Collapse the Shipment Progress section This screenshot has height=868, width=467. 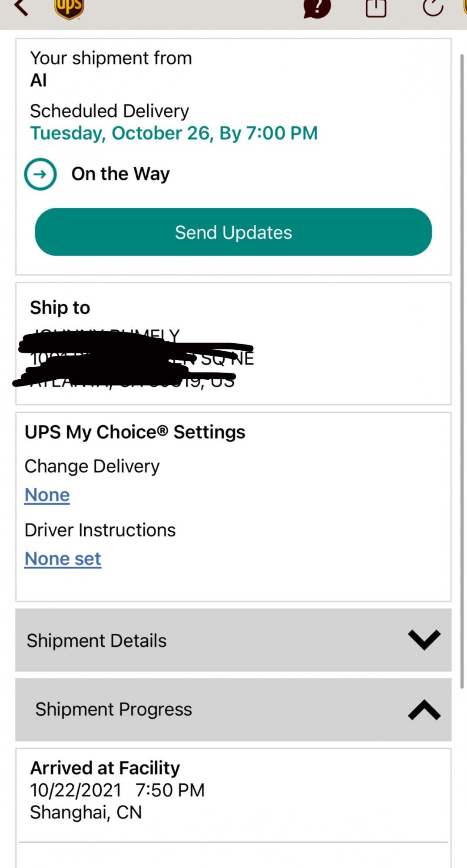233,710
